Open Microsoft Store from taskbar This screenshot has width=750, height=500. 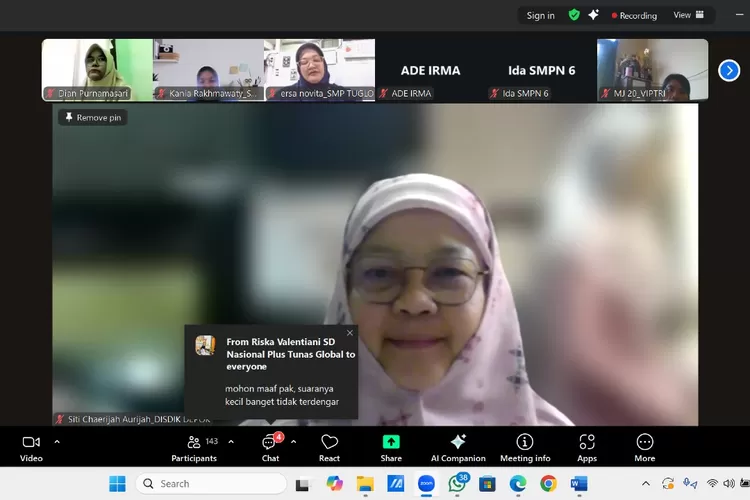(x=487, y=484)
